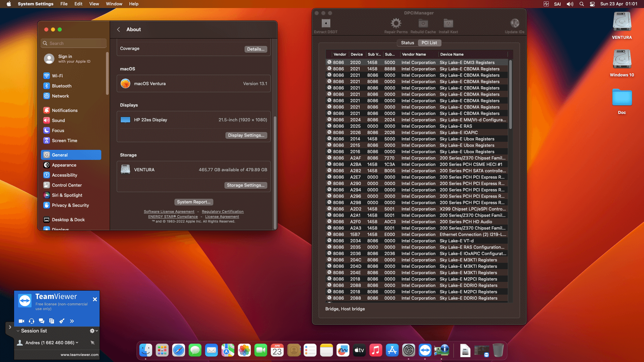The height and width of the screenshot is (362, 644).
Task: Start a video call in TeamViewer
Action: (21, 321)
